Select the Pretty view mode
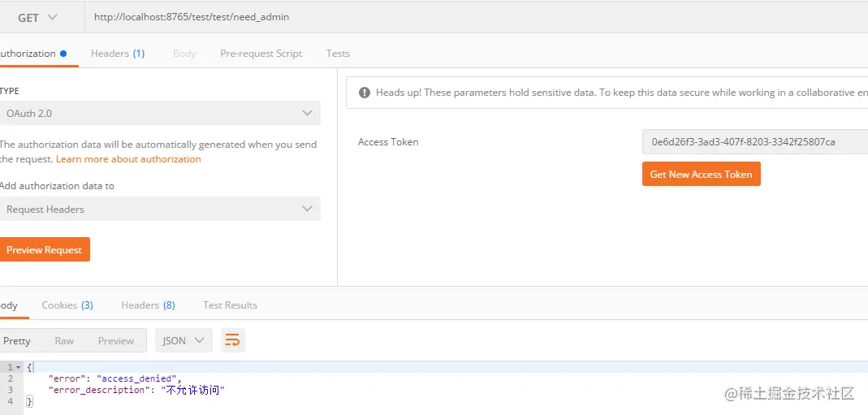This screenshot has height=415, width=868. pyautogui.click(x=16, y=341)
